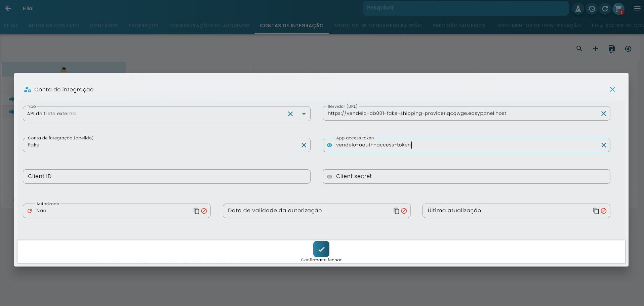The height and width of the screenshot is (306, 644).
Task: Open the shopping cart with 1 item
Action: click(x=618, y=8)
